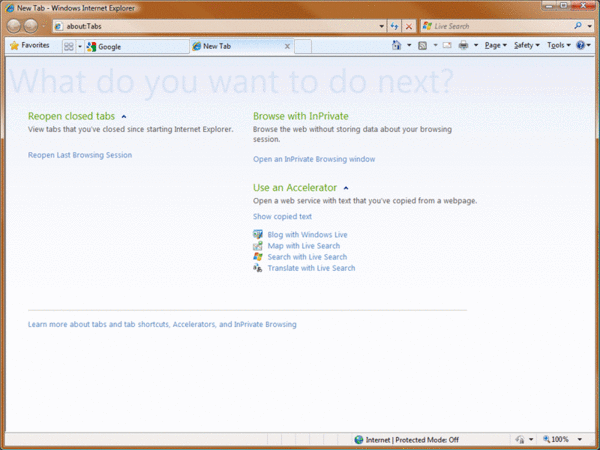This screenshot has height=450, width=600.
Task: Click the status bar privacy/security icon
Action: pos(520,440)
